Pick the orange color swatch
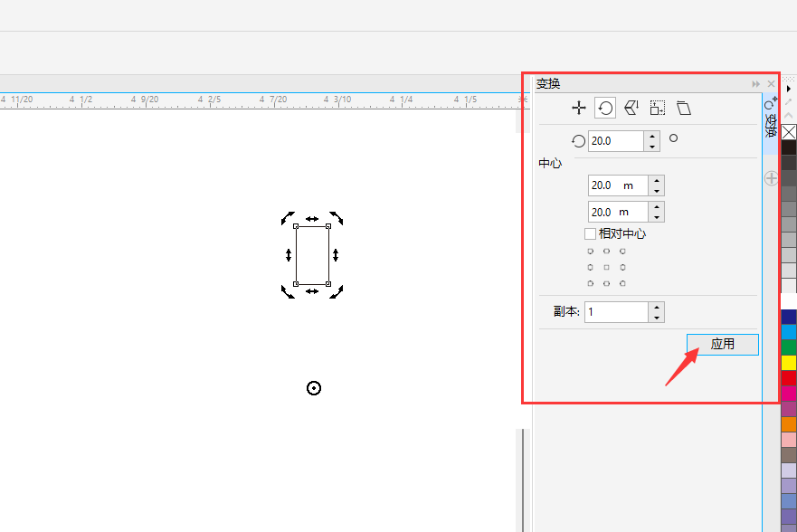This screenshot has width=797, height=532. pos(789,423)
